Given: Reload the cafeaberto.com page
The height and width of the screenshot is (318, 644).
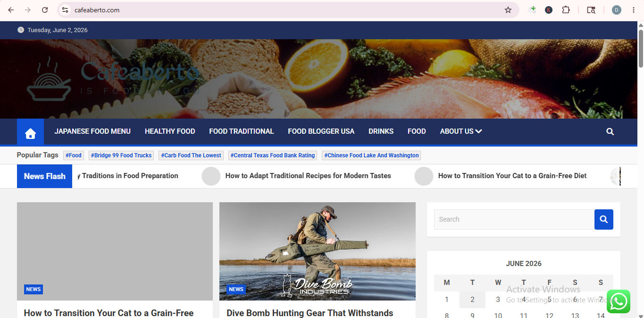Looking at the screenshot, I should (x=45, y=10).
